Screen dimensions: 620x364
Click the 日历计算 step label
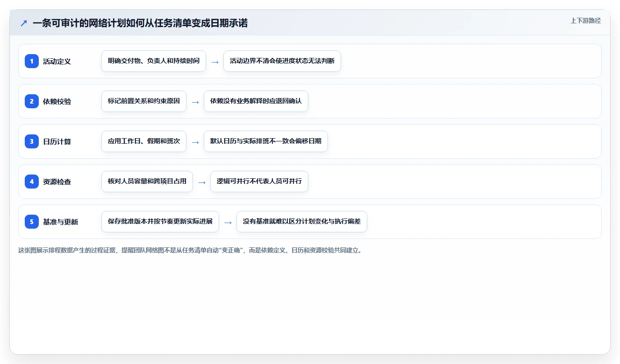[57, 141]
